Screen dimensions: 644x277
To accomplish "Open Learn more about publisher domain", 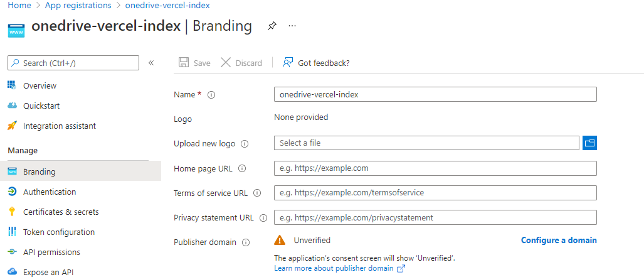I will [x=334, y=269].
